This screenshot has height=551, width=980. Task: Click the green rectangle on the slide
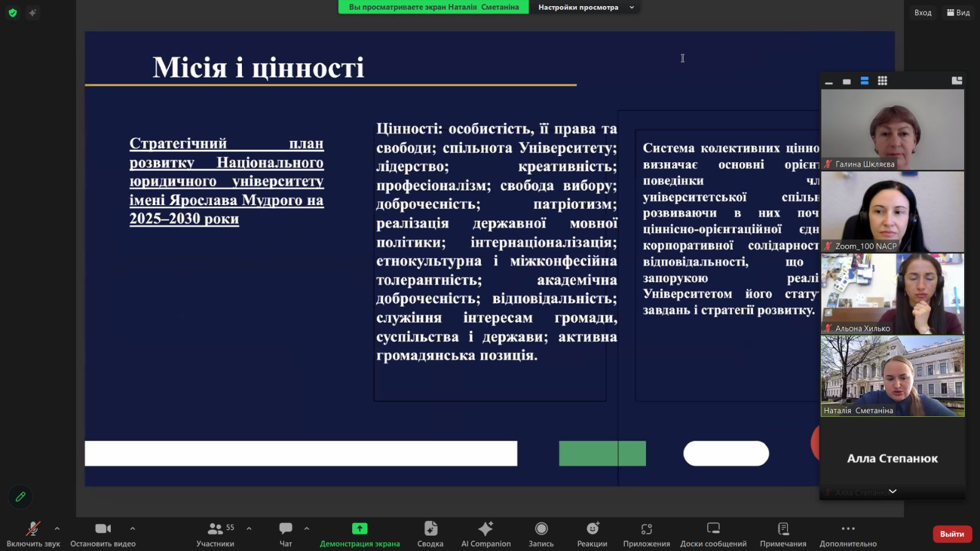(x=601, y=454)
